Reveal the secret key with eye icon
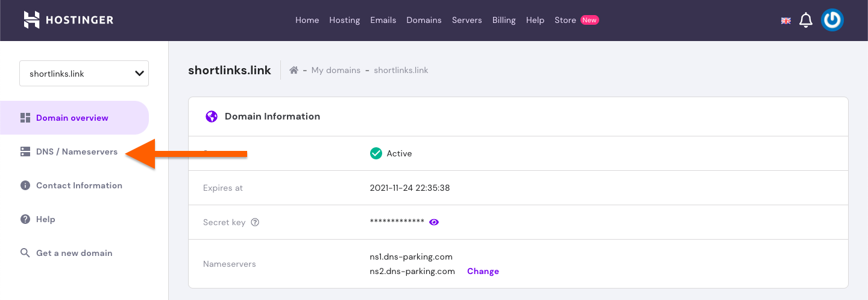 (x=434, y=222)
